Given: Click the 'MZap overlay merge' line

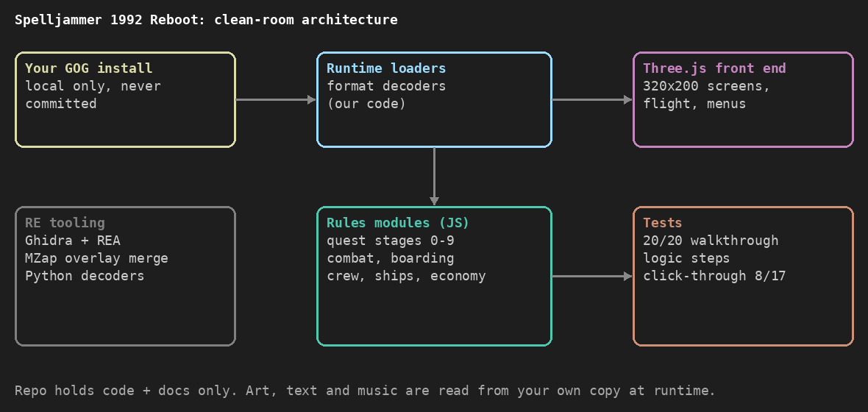Looking at the screenshot, I should tap(96, 258).
